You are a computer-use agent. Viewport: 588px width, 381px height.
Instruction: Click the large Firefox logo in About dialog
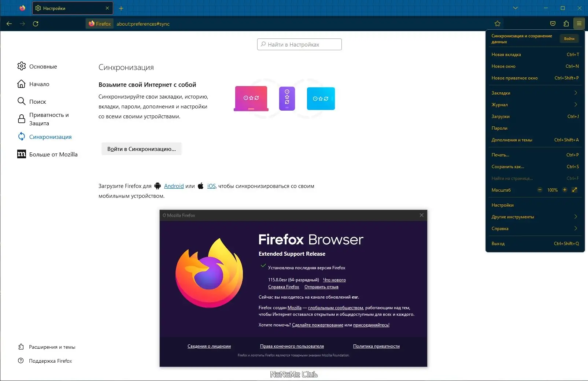click(x=209, y=273)
